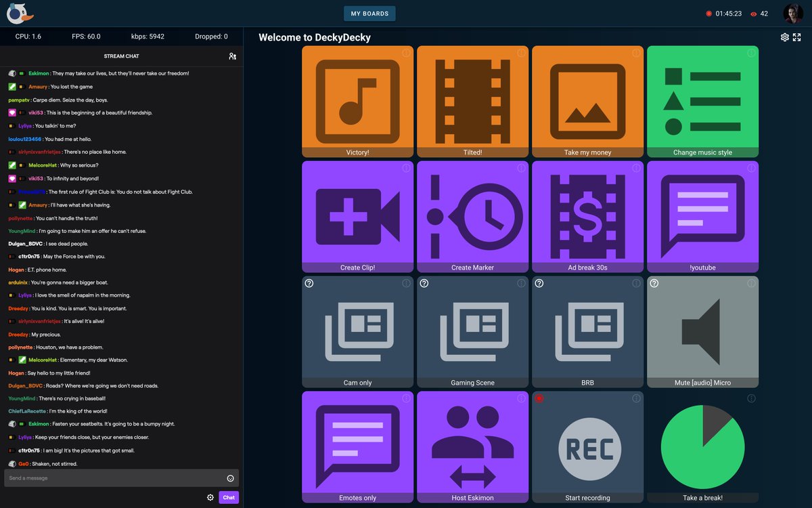Click help question mark on Mute Micro tile
This screenshot has width=812, height=508.
654,283
